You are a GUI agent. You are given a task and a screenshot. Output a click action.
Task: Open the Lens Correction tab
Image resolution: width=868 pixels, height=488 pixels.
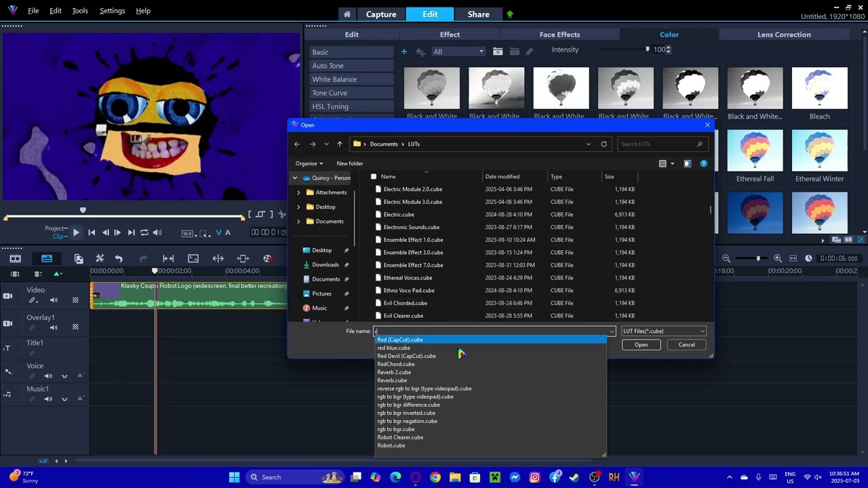pos(784,35)
